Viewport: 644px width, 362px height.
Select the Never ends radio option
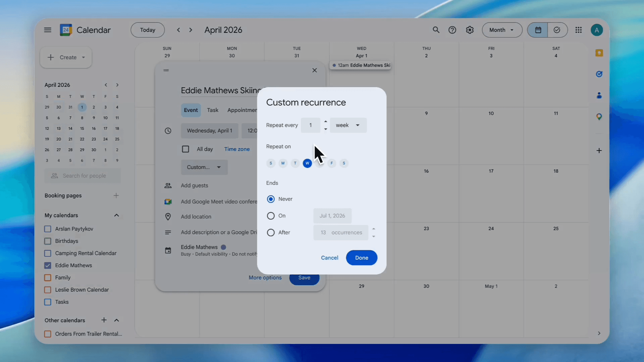click(271, 199)
